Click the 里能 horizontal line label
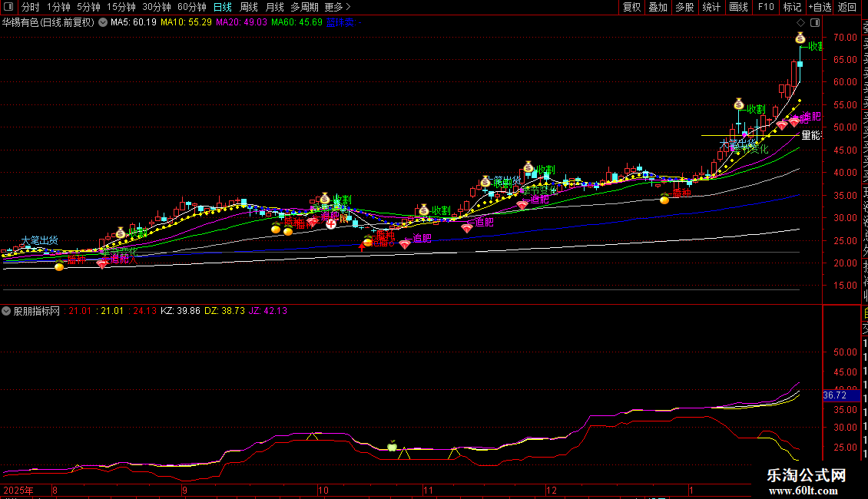The width and height of the screenshot is (868, 499). pyautogui.click(x=811, y=135)
